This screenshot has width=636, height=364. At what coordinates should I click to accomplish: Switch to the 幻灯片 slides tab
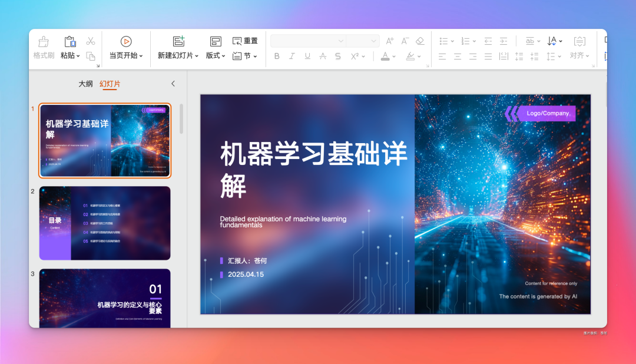tap(110, 84)
